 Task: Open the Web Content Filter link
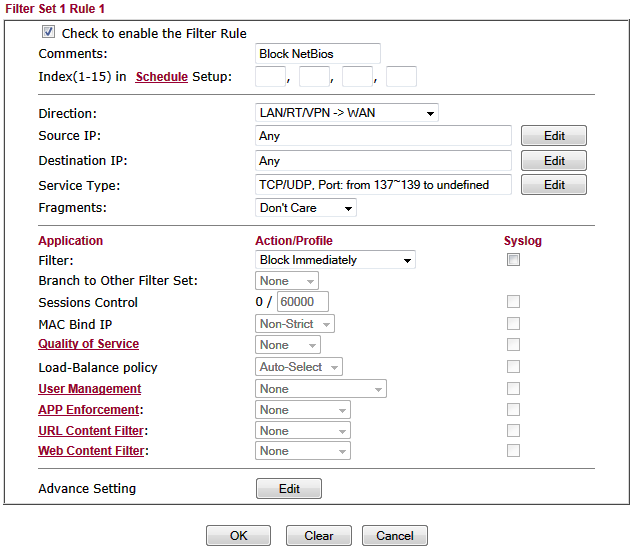pos(91,451)
